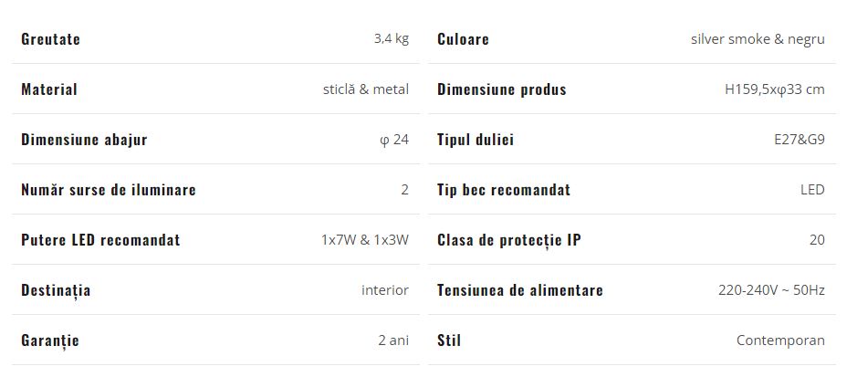
Task: Select the 2 ani warranty value
Action: tap(393, 340)
